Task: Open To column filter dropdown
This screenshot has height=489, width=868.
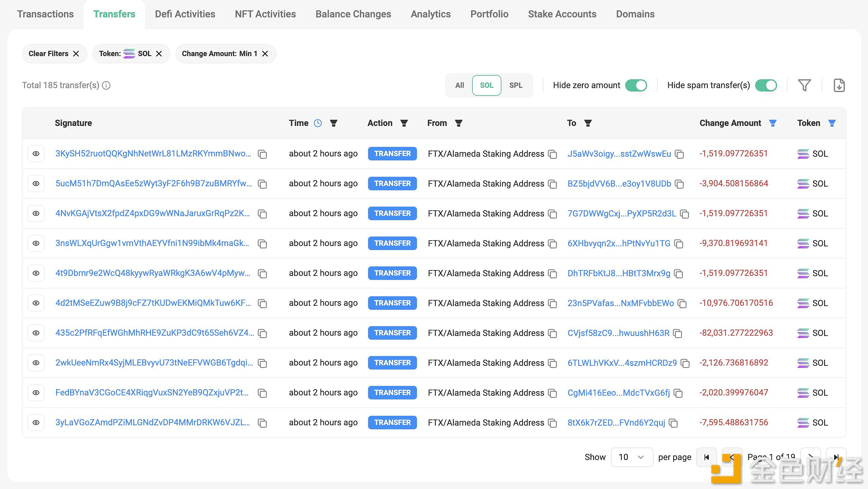Action: coord(588,123)
